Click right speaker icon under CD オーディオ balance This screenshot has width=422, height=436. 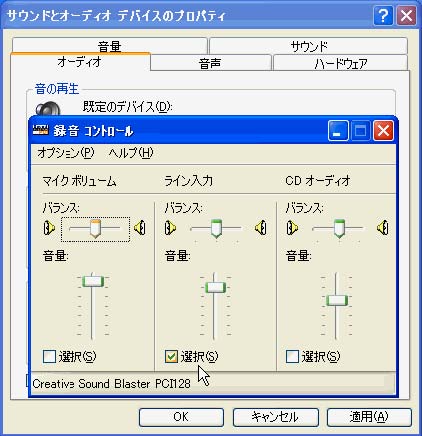coord(383,228)
